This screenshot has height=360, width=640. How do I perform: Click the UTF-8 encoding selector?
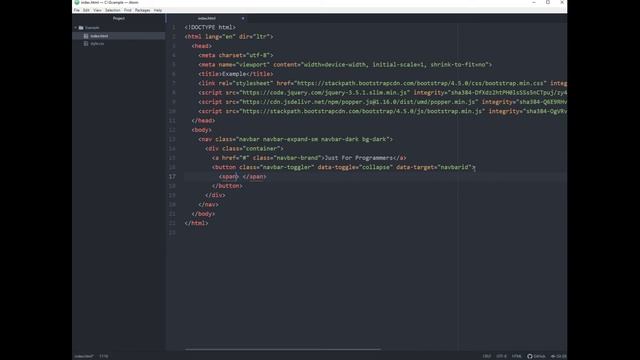point(501,356)
